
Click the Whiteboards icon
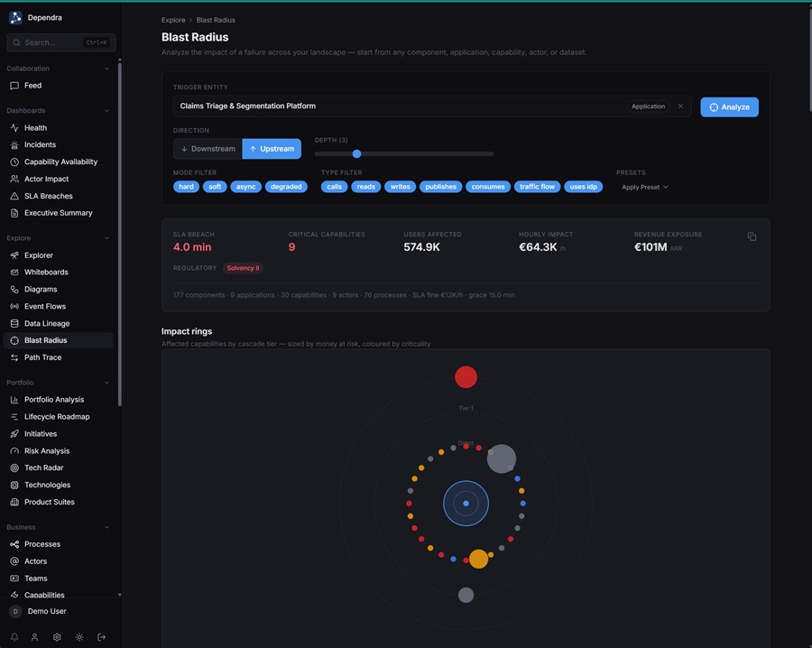[x=14, y=273]
